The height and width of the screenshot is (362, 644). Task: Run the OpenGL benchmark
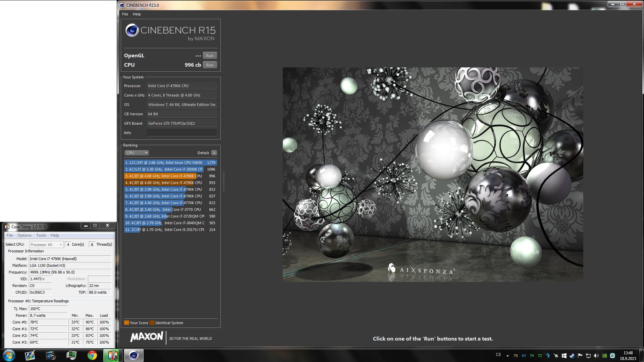210,56
